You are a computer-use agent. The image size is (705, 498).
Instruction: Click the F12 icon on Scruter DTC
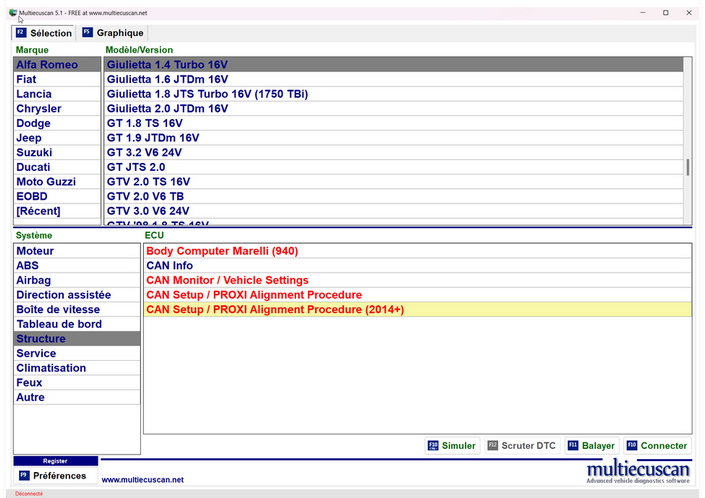(x=493, y=445)
